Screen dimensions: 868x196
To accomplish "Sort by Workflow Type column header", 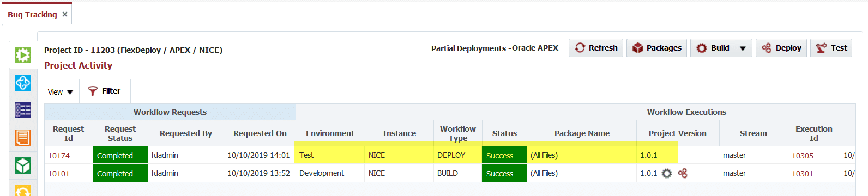I will 458,133.
